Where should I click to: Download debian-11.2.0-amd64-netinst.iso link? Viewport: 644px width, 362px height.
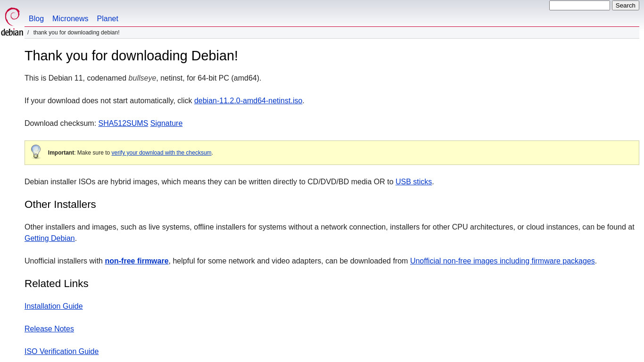coord(248,101)
